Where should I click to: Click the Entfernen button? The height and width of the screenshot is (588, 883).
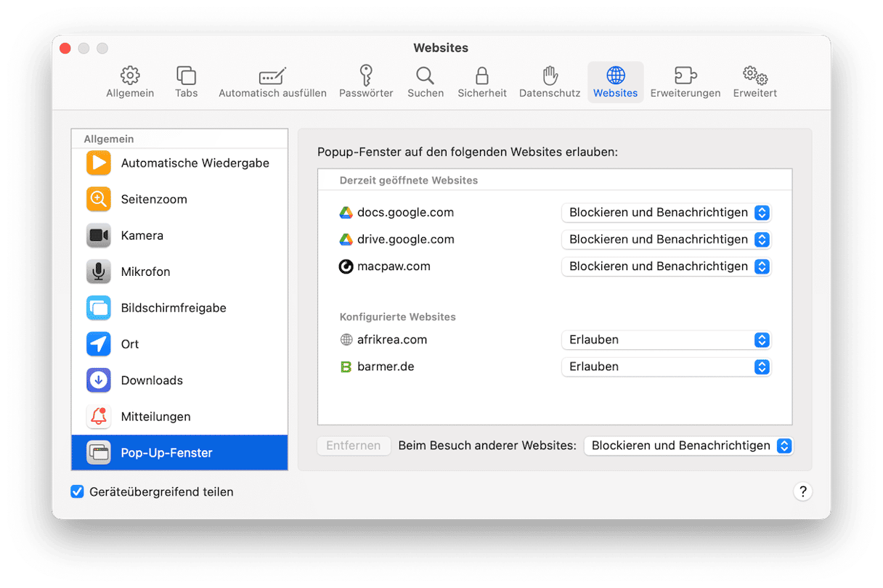pyautogui.click(x=354, y=446)
